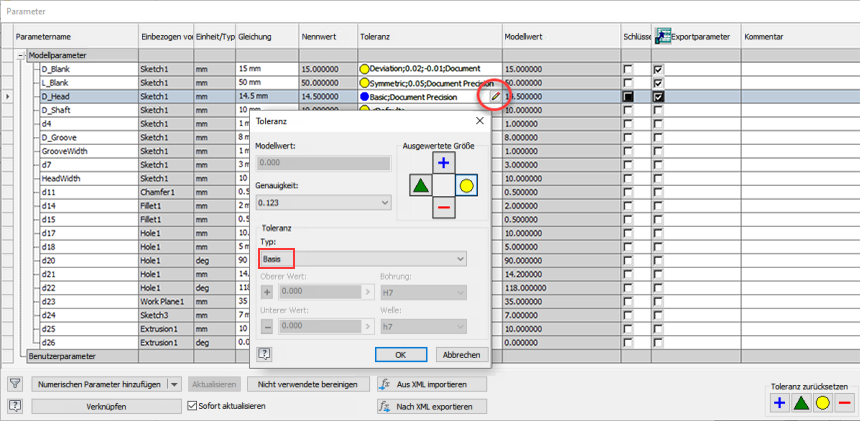Click the Kommentar column header
Viewport: 860px width, 421px height.
(800, 36)
